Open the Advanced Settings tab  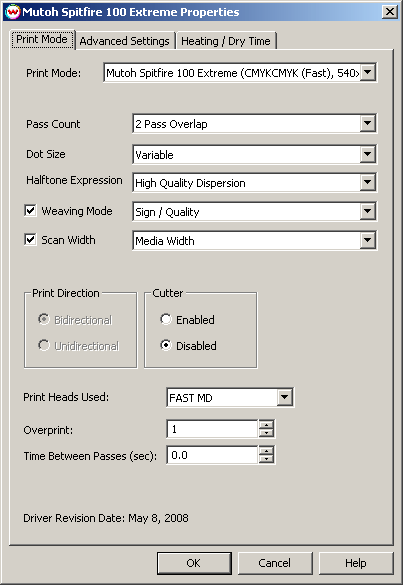pyautogui.click(x=125, y=41)
